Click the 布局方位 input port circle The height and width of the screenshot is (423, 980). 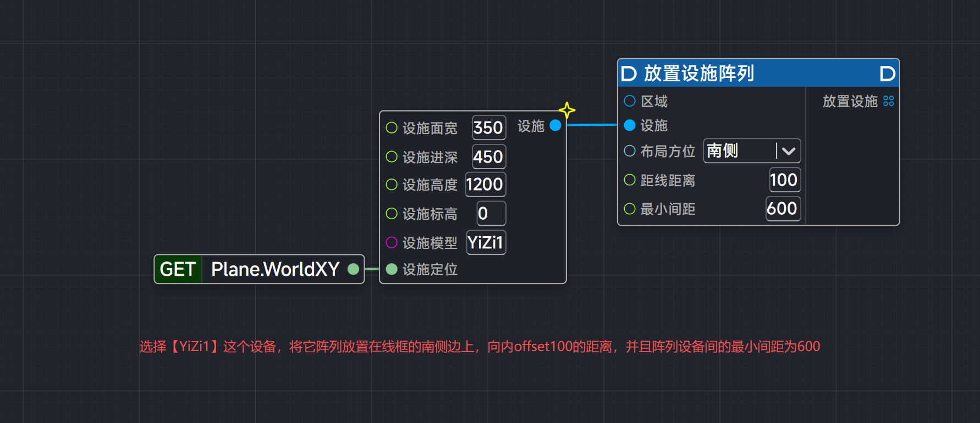pyautogui.click(x=630, y=151)
